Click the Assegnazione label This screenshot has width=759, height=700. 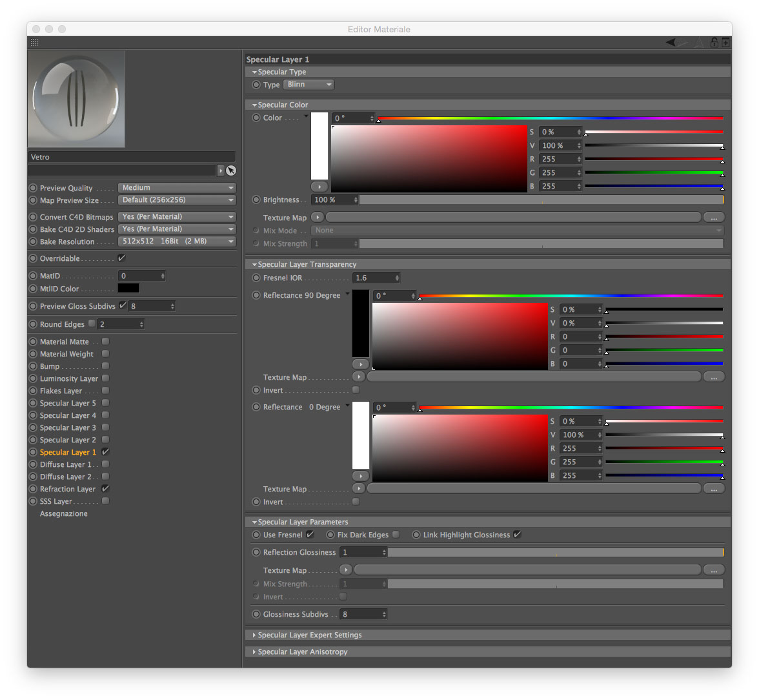(x=63, y=513)
